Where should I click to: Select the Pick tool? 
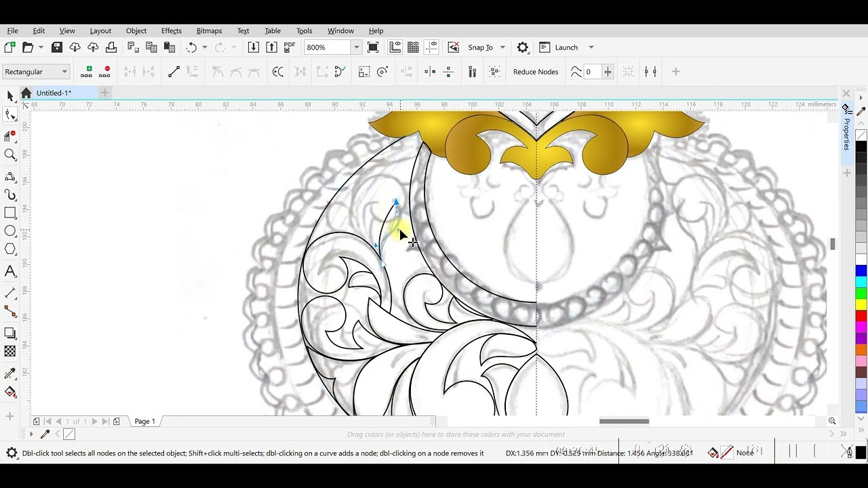[10, 96]
